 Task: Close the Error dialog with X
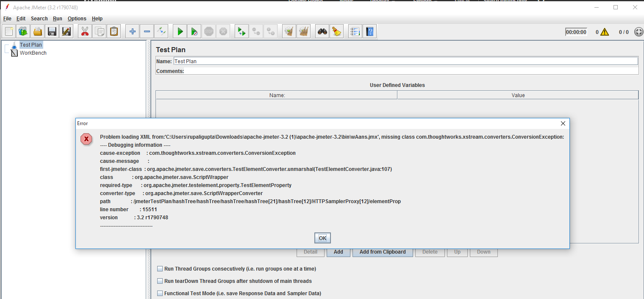point(563,123)
